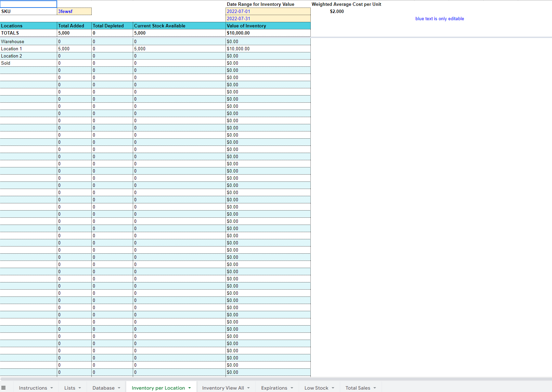552x392 pixels.
Task: Select the Warehouse Total Added value
Action: [x=74, y=41]
